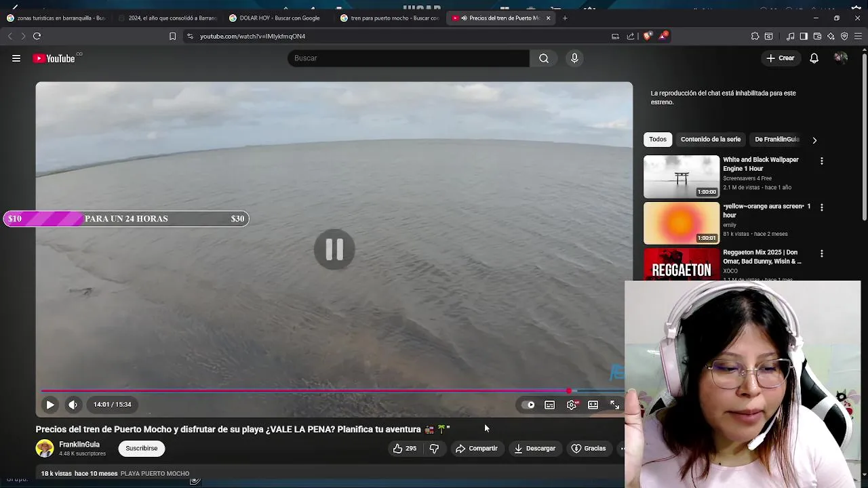Show more filter chips with the arrow
The width and height of the screenshot is (868, 488).
click(x=814, y=140)
